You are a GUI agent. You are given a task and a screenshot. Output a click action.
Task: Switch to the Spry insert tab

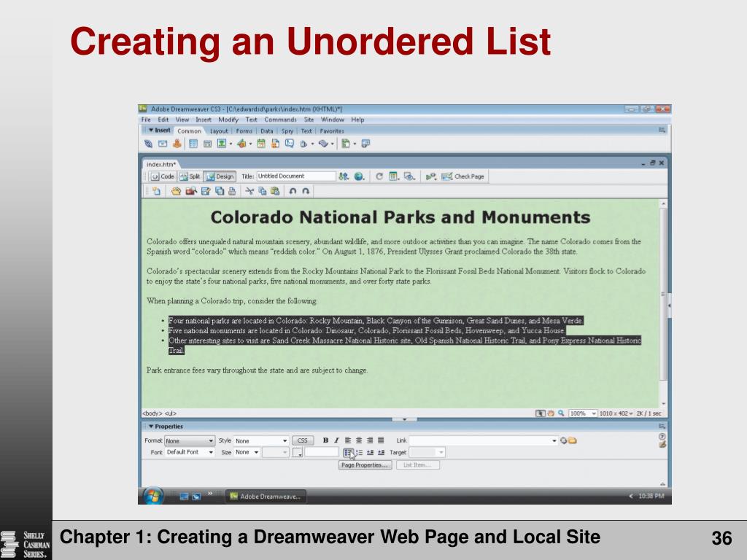pos(287,131)
